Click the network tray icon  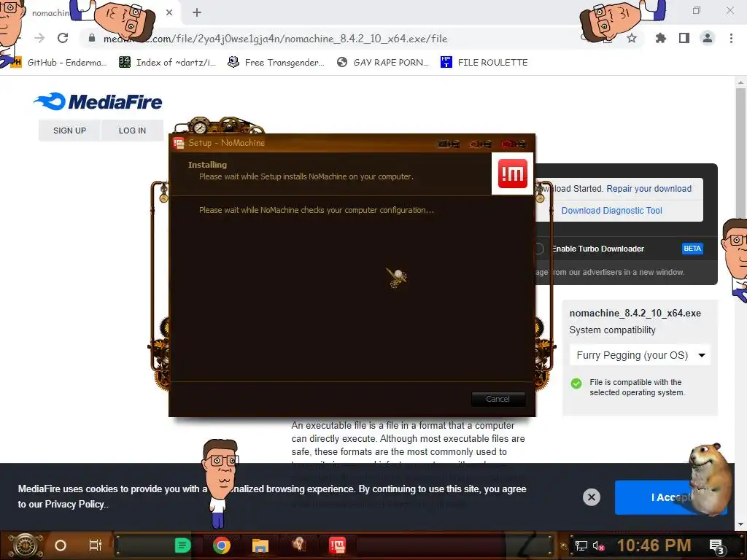[581, 545]
